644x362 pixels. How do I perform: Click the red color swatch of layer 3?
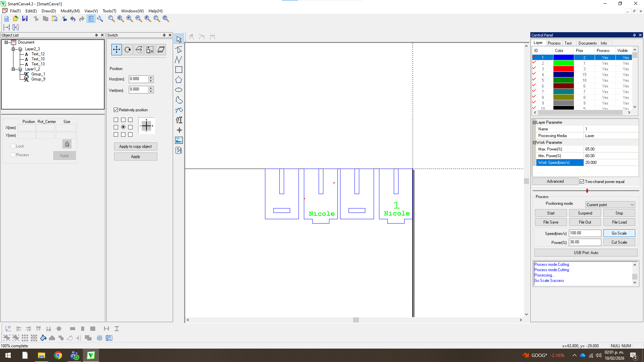(x=563, y=69)
